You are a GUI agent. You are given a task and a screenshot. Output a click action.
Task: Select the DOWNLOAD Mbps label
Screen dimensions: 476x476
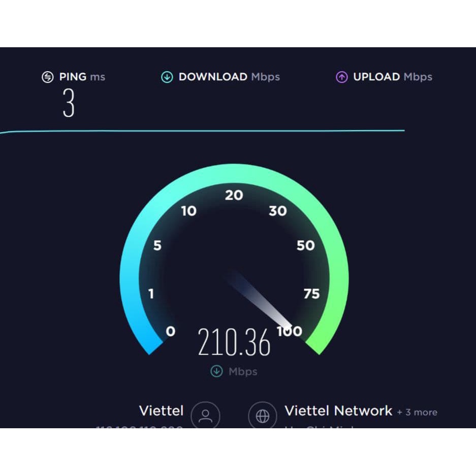pos(229,77)
